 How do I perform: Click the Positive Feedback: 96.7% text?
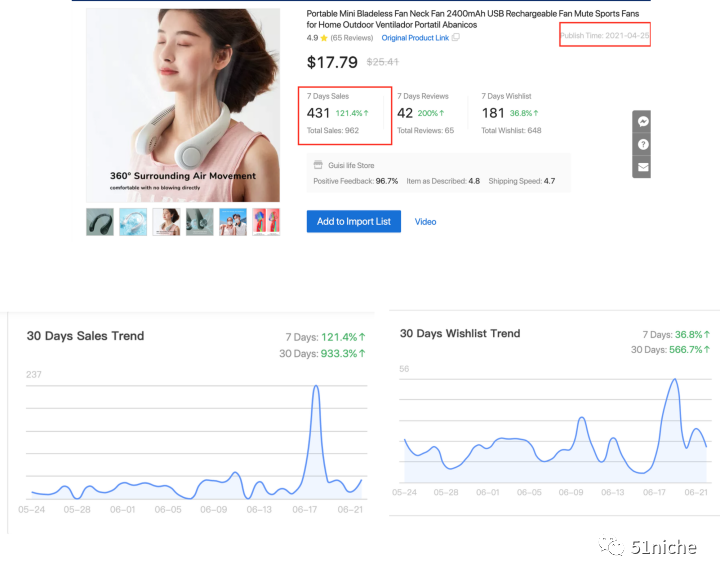(355, 181)
